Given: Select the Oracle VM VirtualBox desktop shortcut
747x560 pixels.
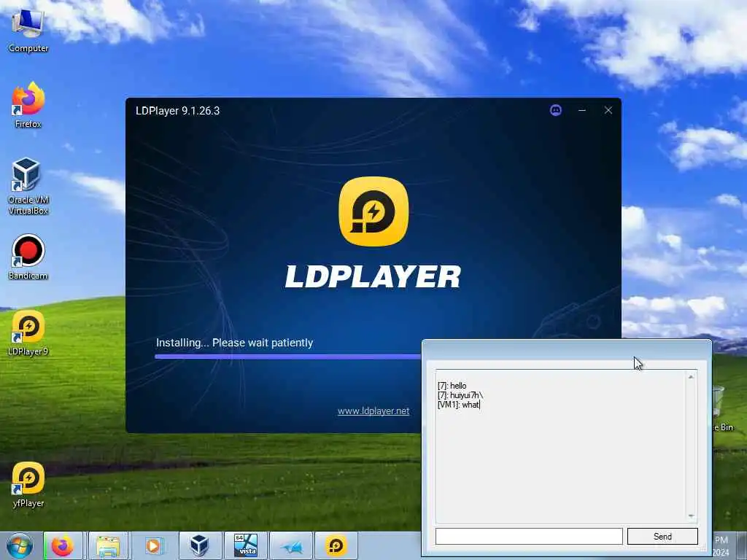Looking at the screenshot, I should tap(28, 186).
